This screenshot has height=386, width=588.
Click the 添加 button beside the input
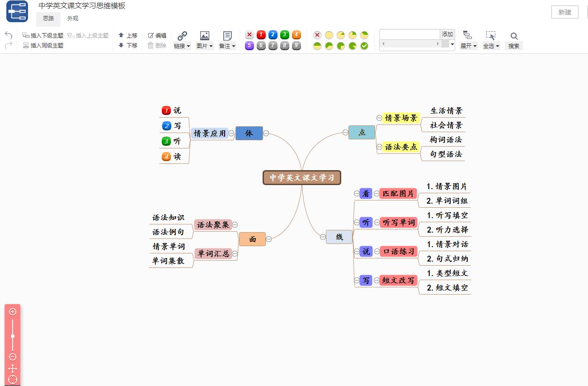coord(447,34)
